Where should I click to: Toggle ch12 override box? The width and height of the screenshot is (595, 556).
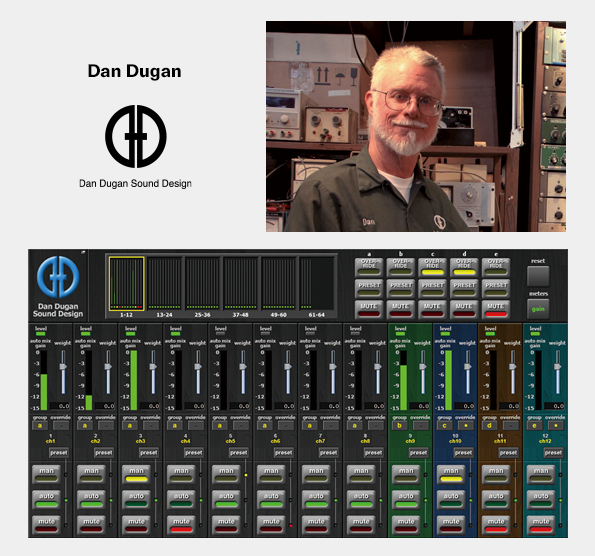555,425
